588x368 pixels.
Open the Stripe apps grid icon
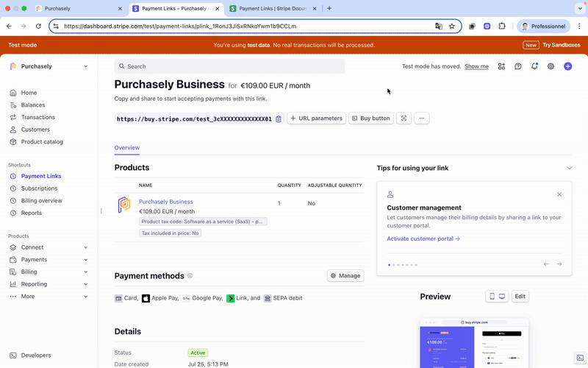(501, 66)
